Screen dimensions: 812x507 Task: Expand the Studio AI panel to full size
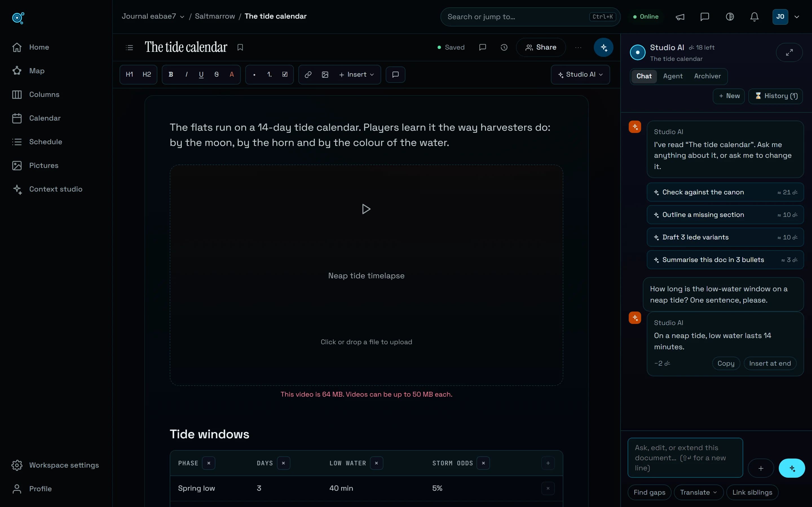(789, 52)
